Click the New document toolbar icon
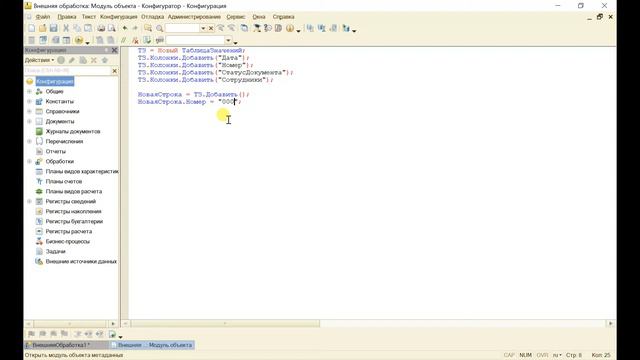 pos(31,28)
